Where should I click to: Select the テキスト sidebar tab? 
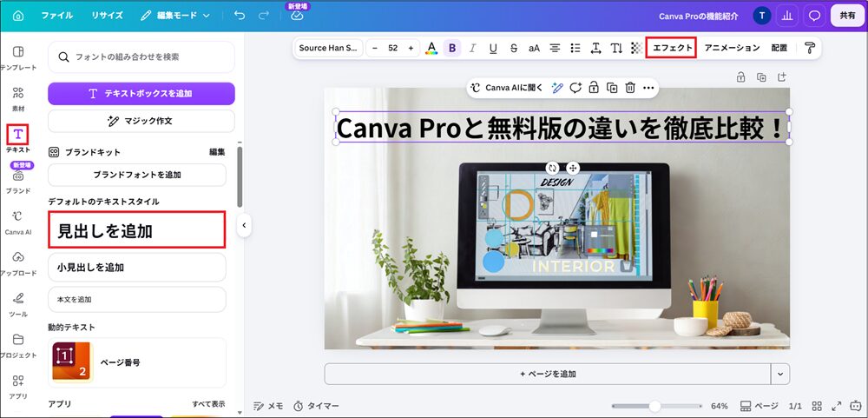18,138
